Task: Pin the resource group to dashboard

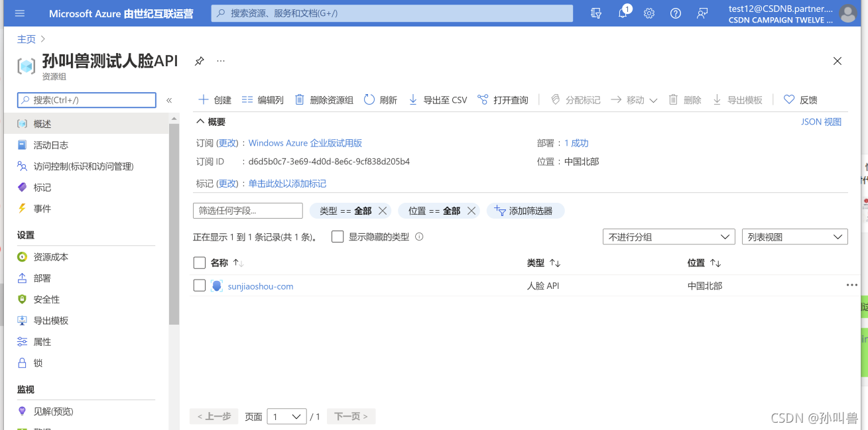Action: (199, 61)
